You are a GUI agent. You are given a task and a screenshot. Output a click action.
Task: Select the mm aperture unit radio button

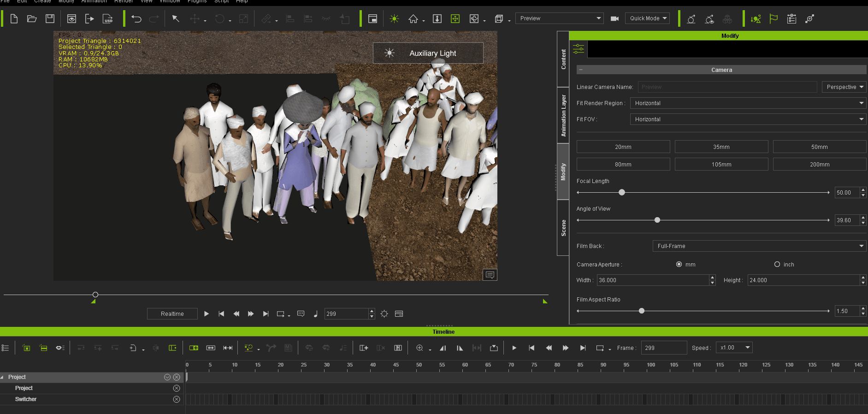pos(679,264)
